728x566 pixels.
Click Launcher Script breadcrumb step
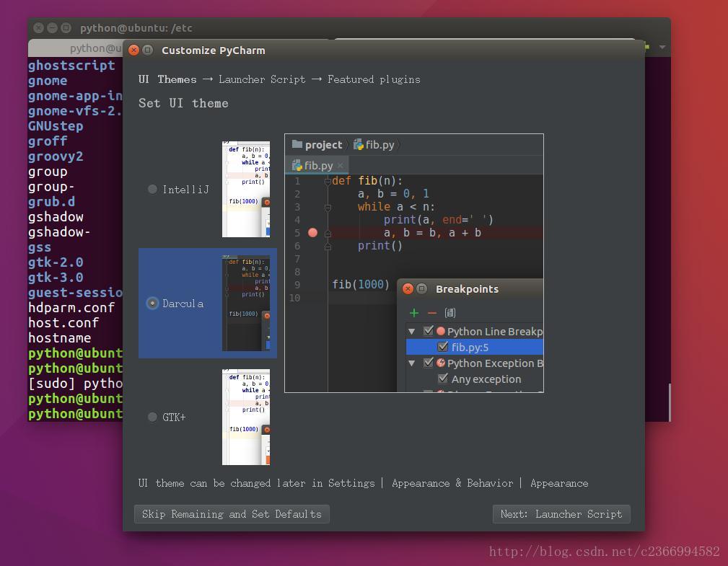click(x=262, y=79)
